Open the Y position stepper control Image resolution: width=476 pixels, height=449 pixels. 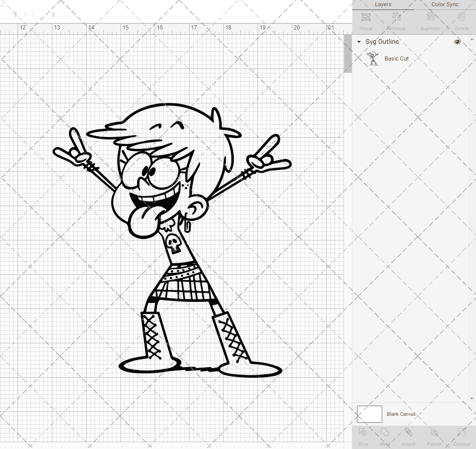pos(52,15)
